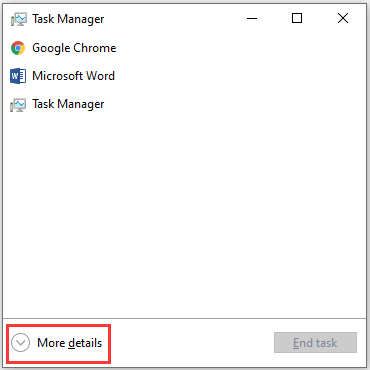Click the End task button
370x370 pixels.
315,342
